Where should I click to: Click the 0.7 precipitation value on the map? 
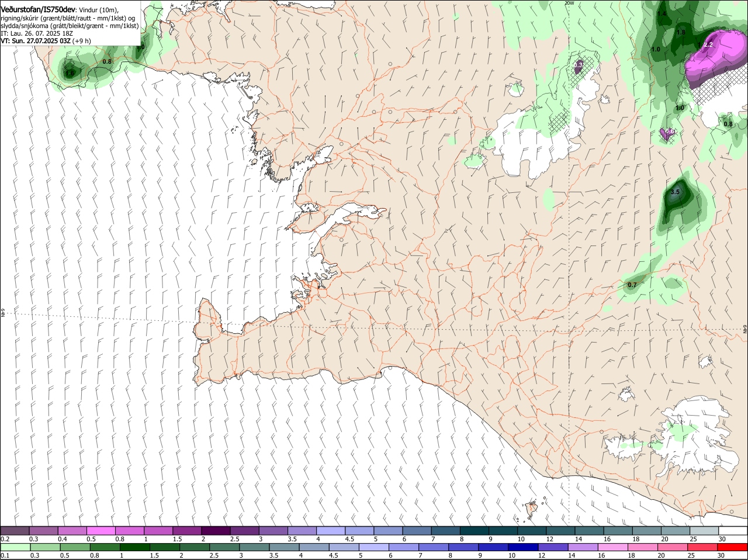pos(632,285)
